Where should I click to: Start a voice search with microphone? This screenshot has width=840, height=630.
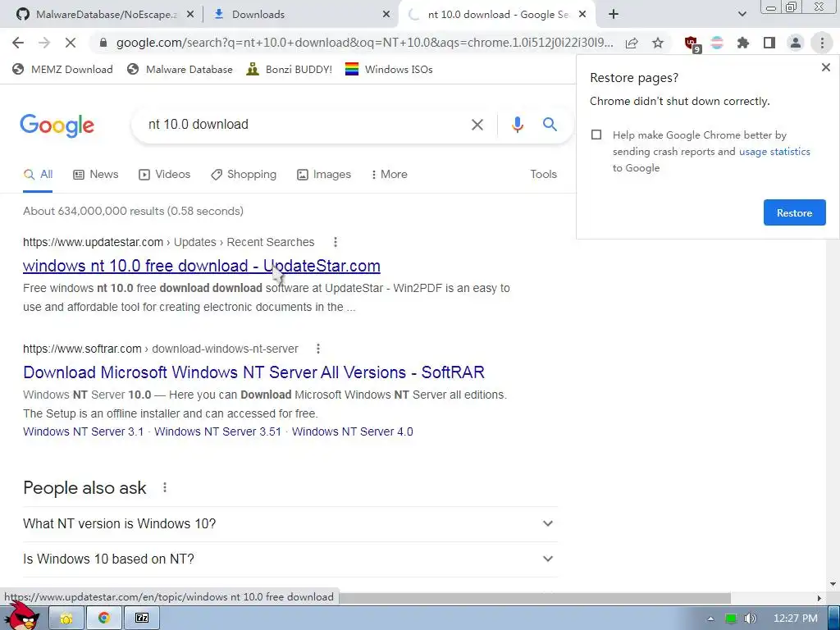(x=517, y=125)
